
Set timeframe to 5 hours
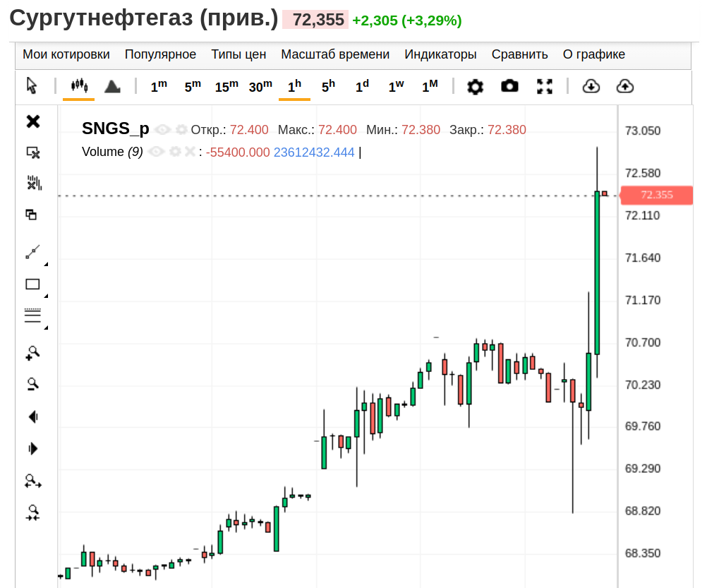point(328,85)
